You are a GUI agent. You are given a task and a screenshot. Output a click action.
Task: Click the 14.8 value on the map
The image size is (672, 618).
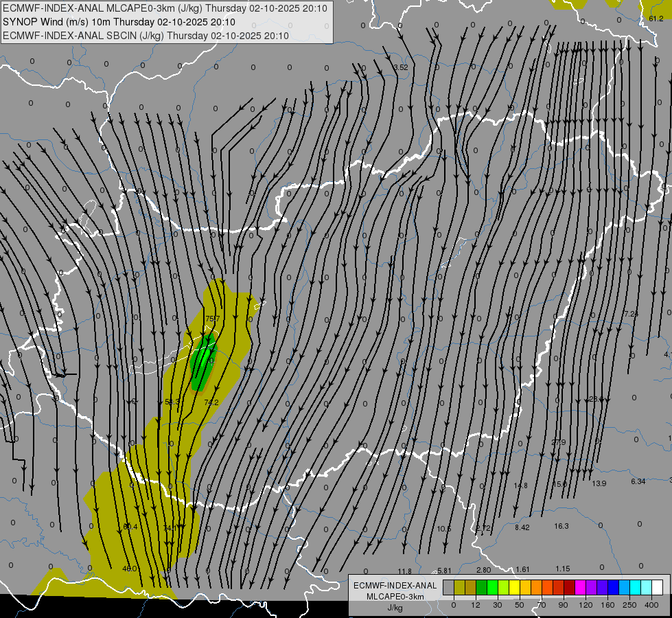coord(521,485)
